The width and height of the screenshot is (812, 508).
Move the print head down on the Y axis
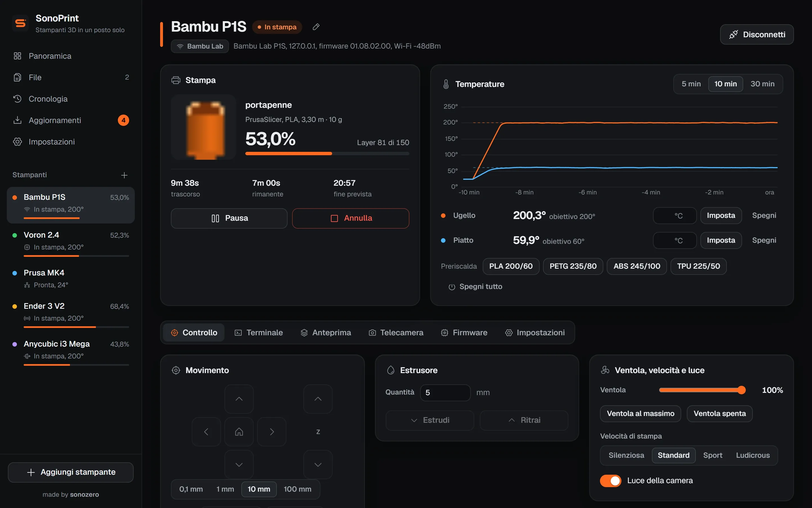[239, 465]
